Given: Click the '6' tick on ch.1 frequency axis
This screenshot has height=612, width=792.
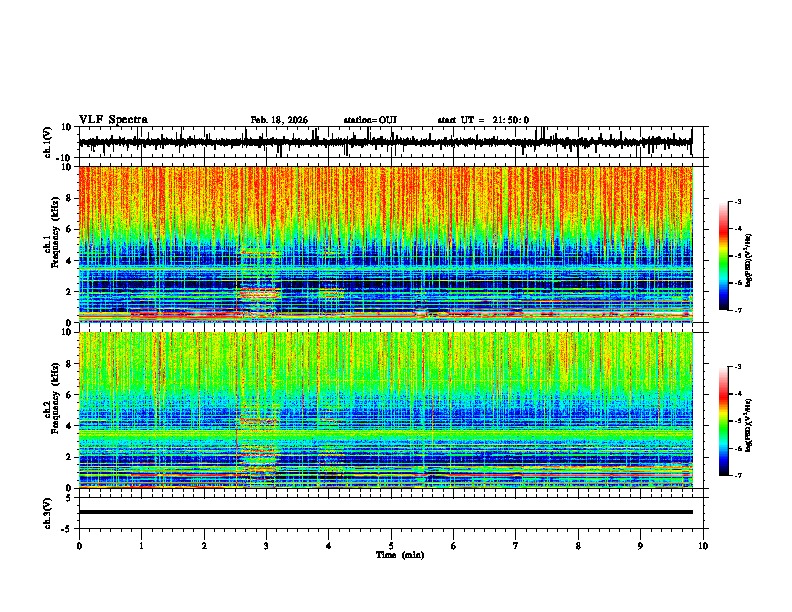Looking at the screenshot, I should 70,230.
